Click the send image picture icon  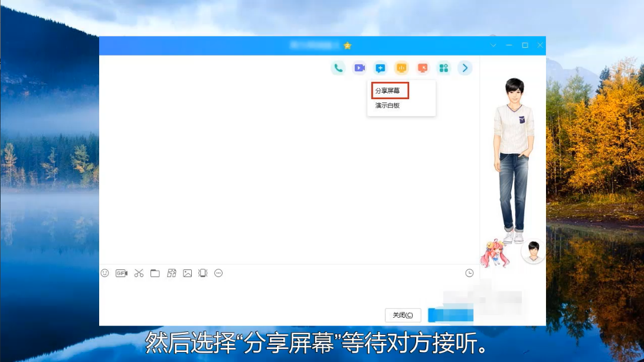[187, 273]
